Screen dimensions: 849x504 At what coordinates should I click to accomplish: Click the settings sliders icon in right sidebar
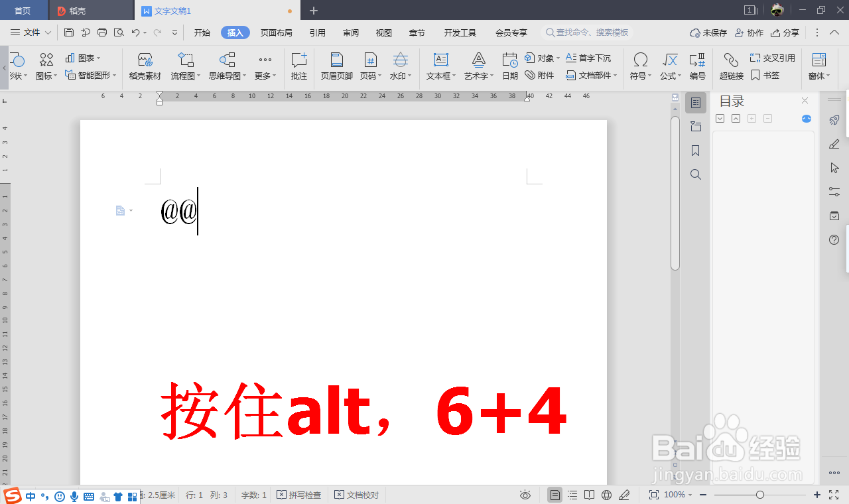pos(834,192)
